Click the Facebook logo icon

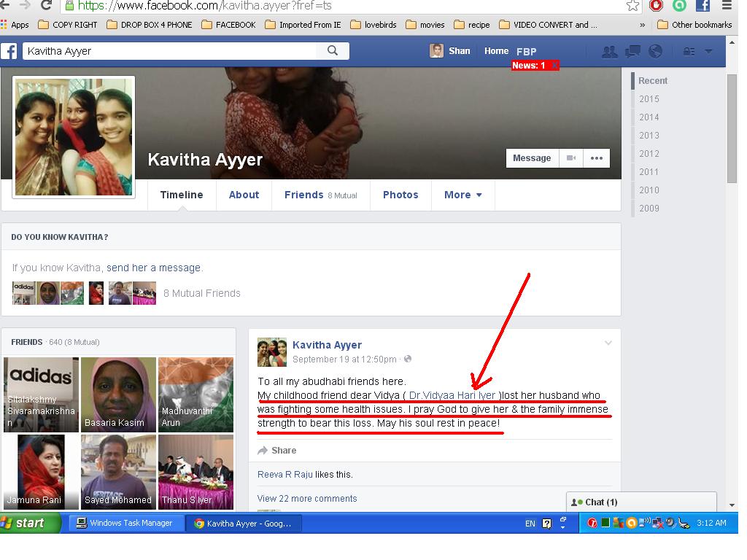click(x=9, y=51)
